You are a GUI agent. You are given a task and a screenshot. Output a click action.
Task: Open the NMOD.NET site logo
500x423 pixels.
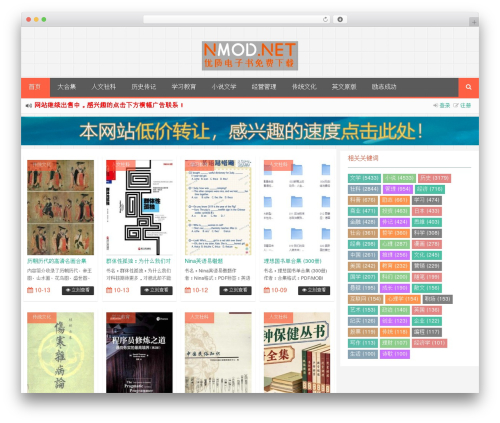pyautogui.click(x=250, y=56)
